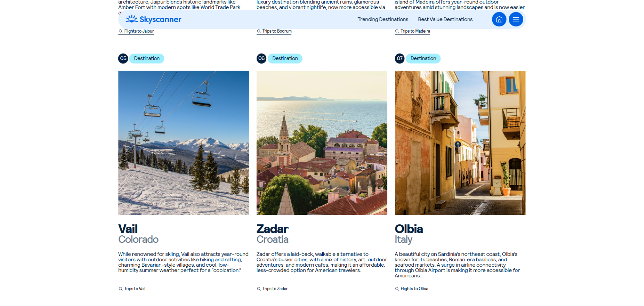Select the Olbia street photo
This screenshot has width=644, height=306.
(x=460, y=143)
